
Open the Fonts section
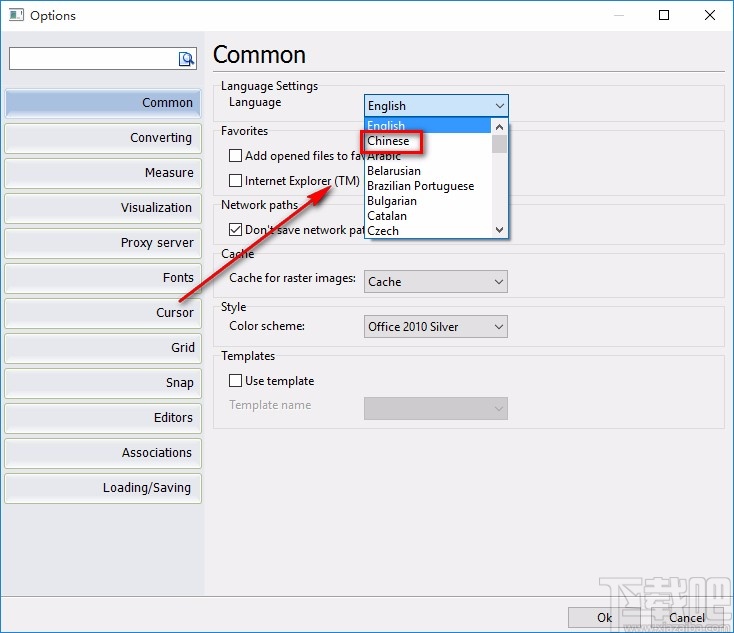coord(103,278)
